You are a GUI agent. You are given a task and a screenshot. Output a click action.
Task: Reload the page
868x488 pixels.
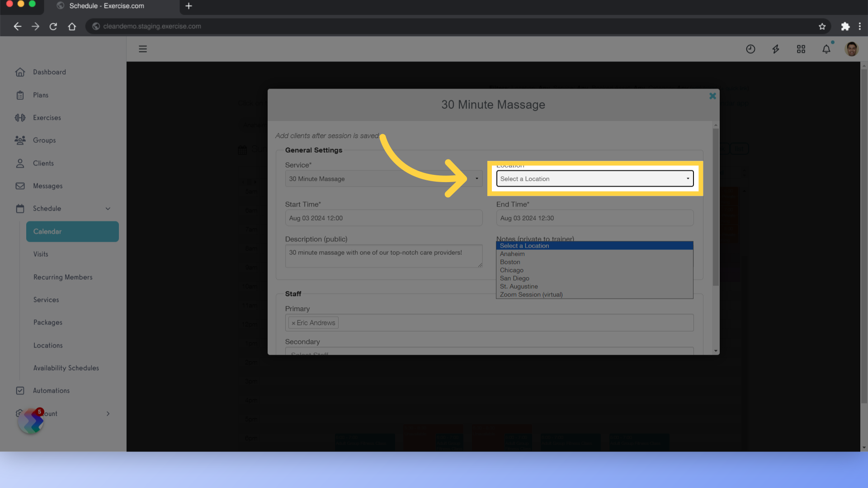click(53, 26)
